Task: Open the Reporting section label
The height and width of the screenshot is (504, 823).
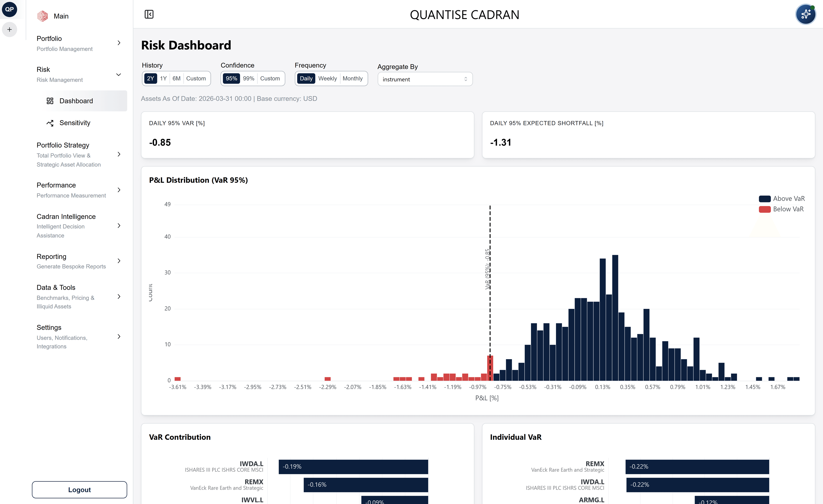Action: 51,256
